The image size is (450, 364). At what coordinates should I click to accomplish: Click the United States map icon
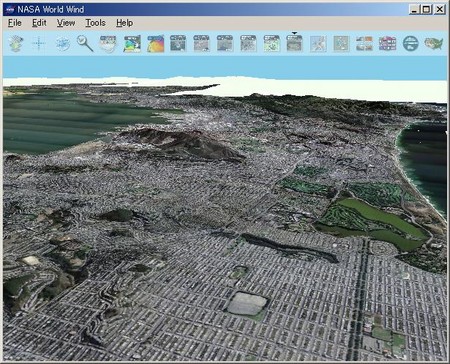pos(434,44)
